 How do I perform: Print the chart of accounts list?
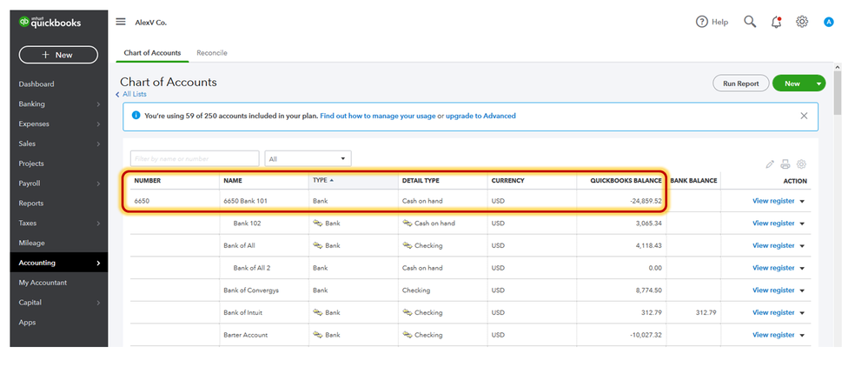(x=785, y=164)
